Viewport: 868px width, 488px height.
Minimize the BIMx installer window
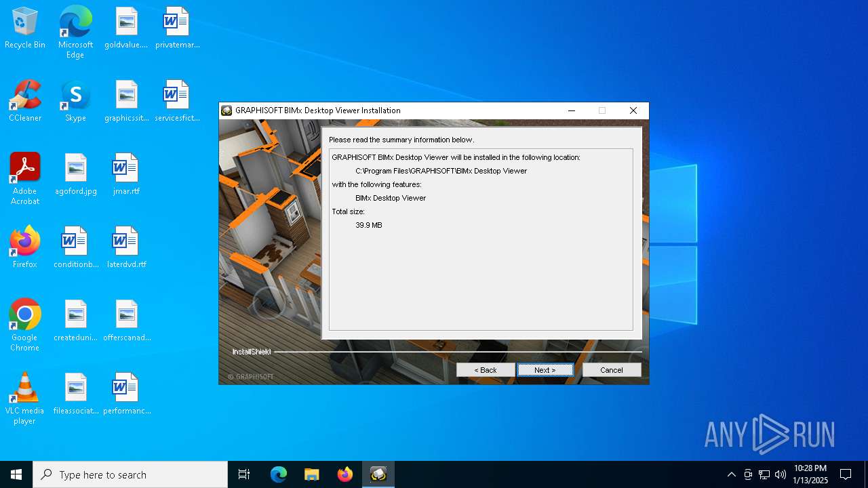click(x=572, y=110)
